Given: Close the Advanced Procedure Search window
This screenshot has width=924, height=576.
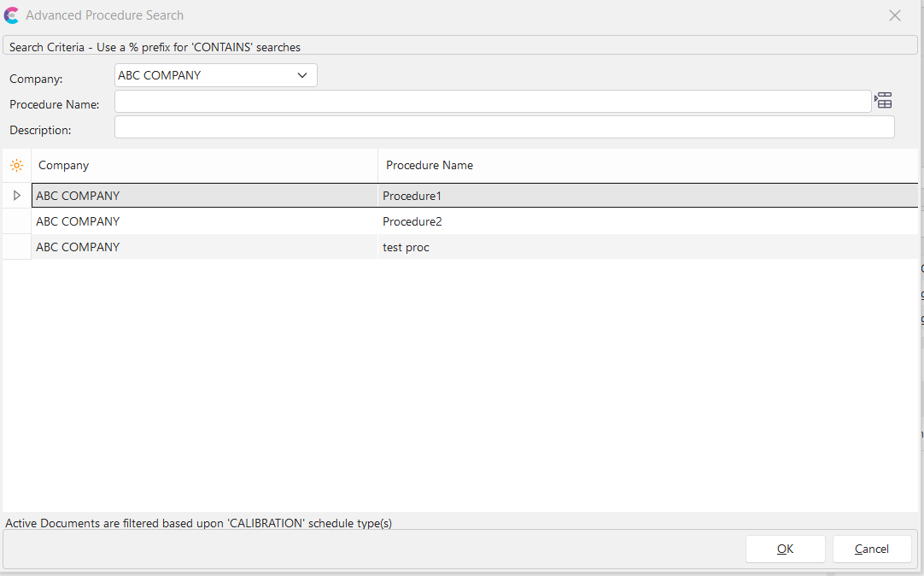Looking at the screenshot, I should (x=895, y=15).
